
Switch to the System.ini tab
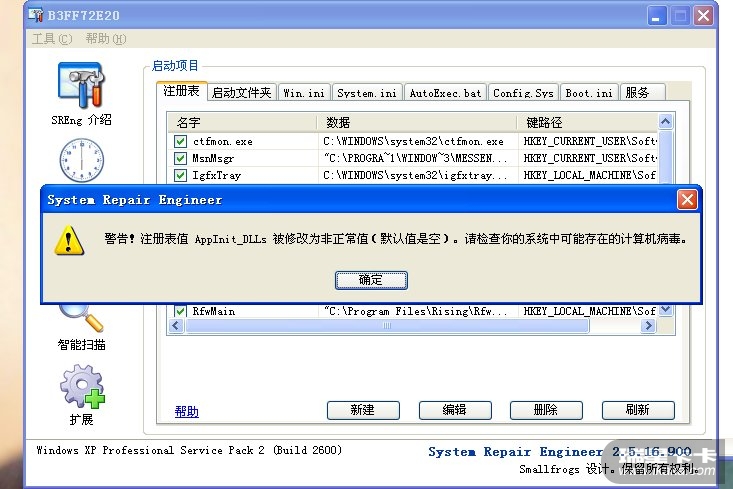pos(367,93)
